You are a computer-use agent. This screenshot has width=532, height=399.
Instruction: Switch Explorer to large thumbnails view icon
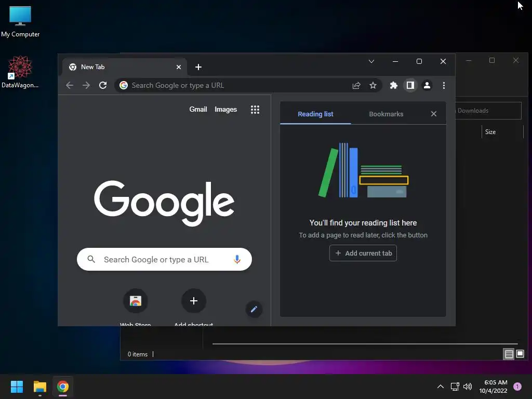click(x=520, y=354)
